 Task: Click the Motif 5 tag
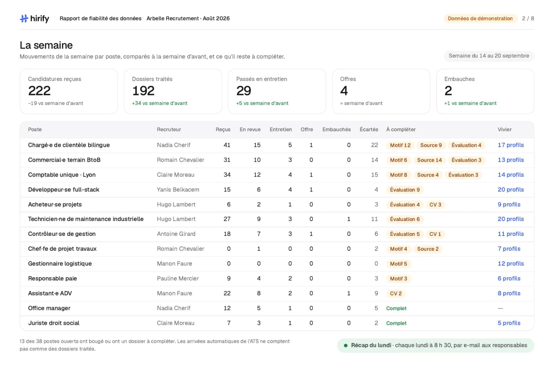coord(399,264)
